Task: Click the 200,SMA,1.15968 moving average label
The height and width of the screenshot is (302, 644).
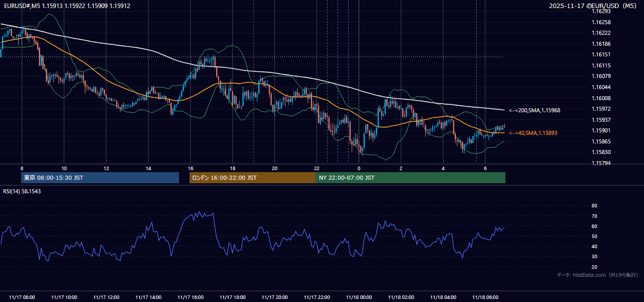Action: (x=535, y=110)
